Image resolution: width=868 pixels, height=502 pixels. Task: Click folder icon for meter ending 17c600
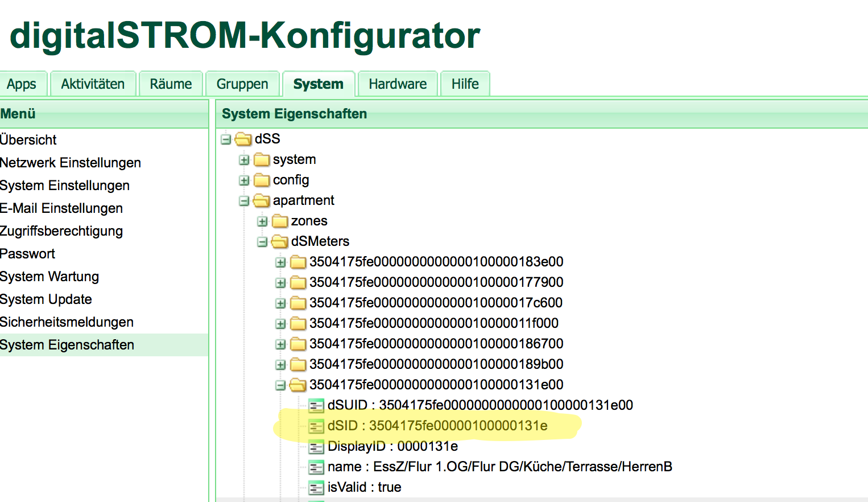tap(298, 303)
